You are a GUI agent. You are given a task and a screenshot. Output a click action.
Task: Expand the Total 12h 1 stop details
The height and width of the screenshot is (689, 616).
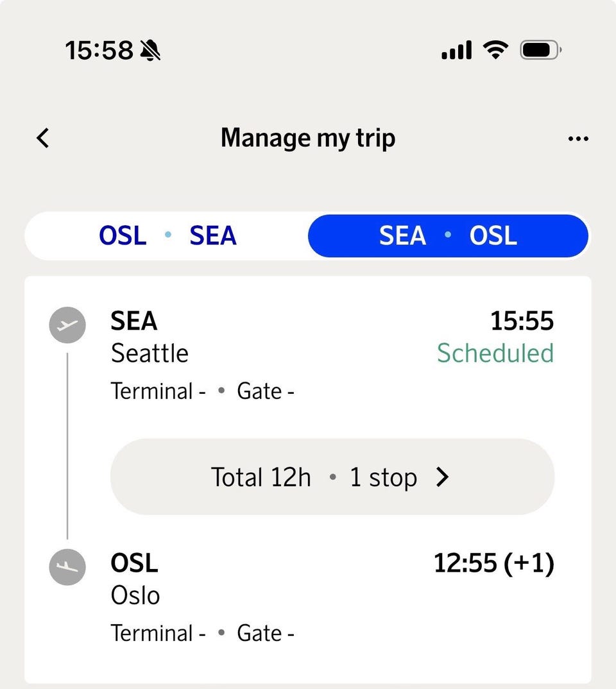(x=332, y=477)
